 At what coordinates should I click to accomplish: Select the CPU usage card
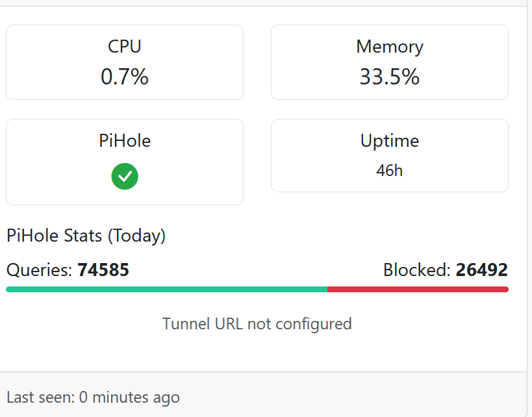coord(125,62)
